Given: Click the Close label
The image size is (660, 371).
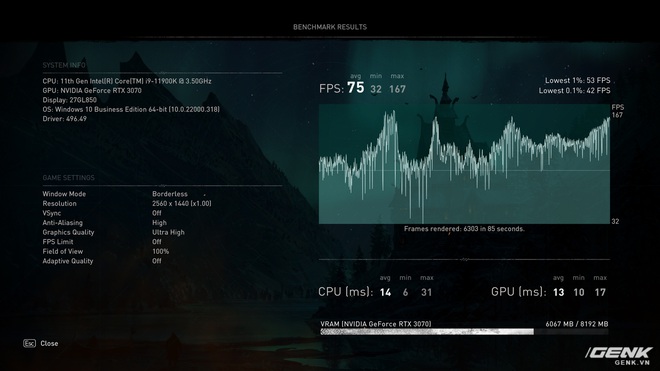Looking at the screenshot, I should (49, 344).
